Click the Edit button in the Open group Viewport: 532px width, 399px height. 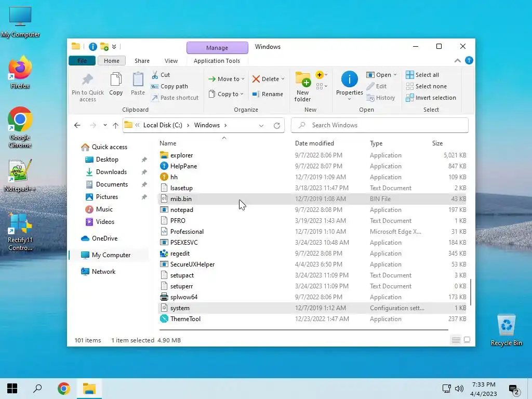(377, 86)
